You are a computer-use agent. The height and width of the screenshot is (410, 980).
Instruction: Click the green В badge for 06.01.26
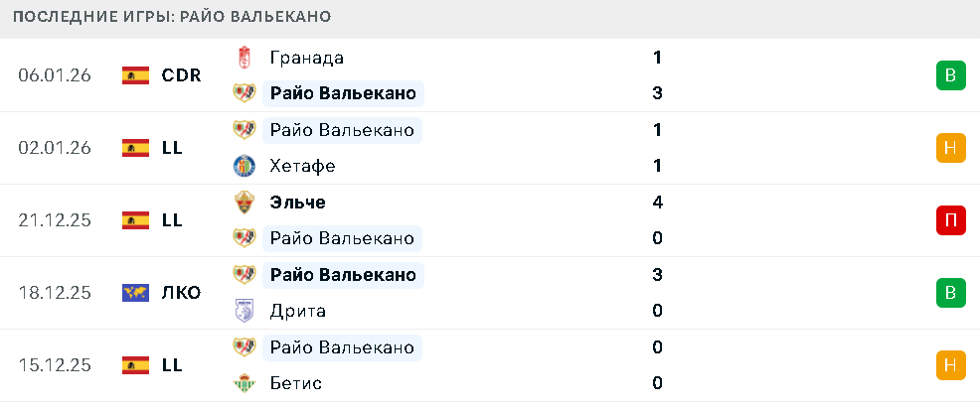(x=950, y=75)
